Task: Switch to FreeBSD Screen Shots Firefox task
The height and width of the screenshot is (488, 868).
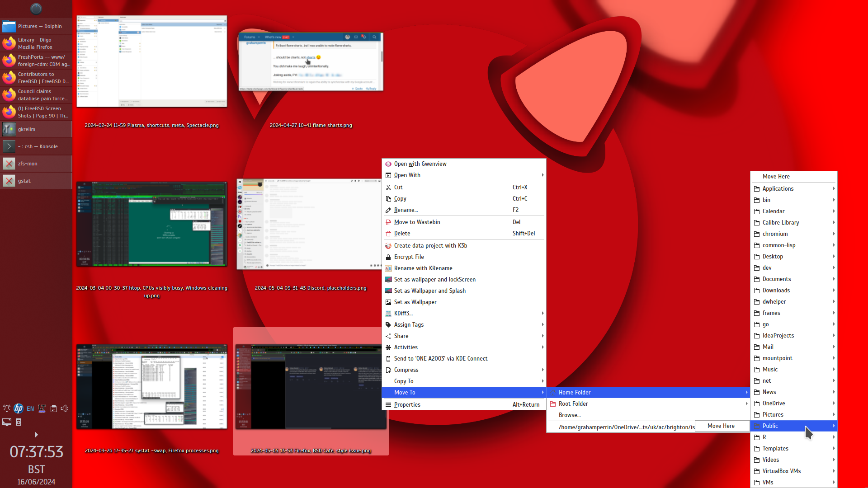Action: 36,112
